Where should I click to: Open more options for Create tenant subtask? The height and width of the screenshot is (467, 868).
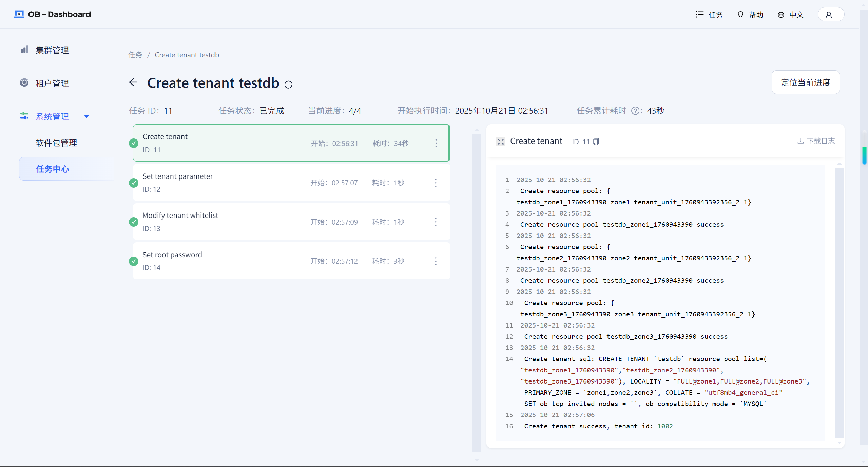[x=436, y=143]
